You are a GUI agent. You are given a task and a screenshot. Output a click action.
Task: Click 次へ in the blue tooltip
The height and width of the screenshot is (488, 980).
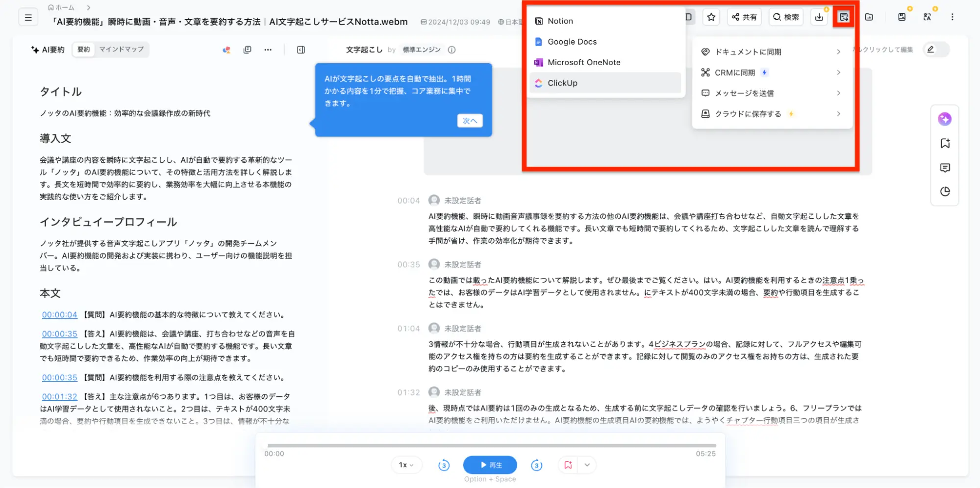[470, 121]
